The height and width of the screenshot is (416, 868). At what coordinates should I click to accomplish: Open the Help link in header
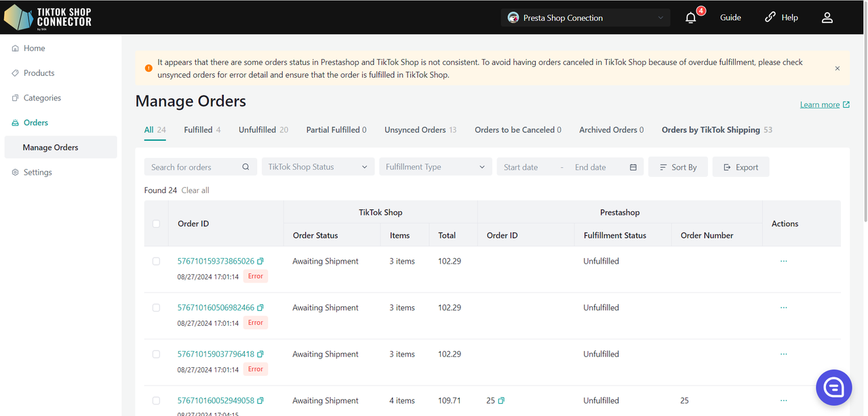[781, 18]
